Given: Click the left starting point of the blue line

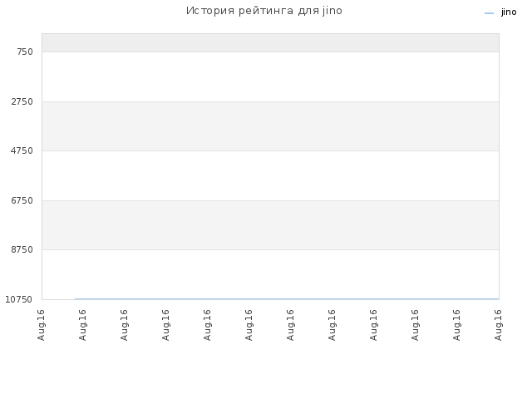Looking at the screenshot, I should coord(76,299).
